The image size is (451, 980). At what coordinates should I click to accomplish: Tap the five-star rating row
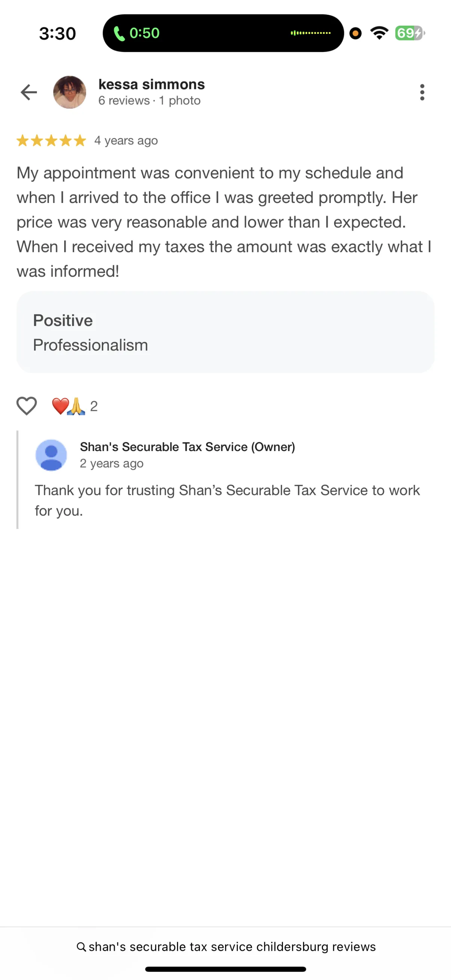[x=51, y=141]
